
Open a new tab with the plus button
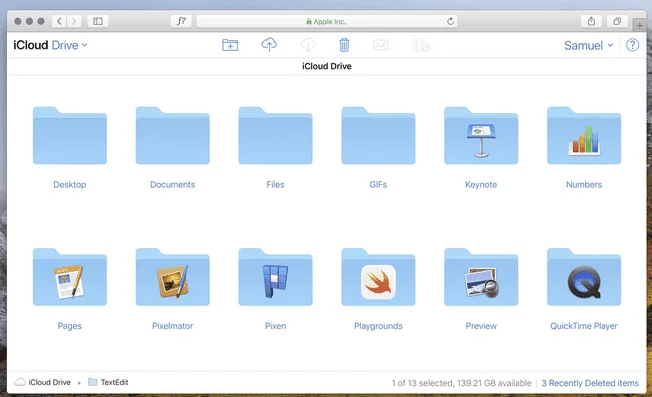[640, 25]
